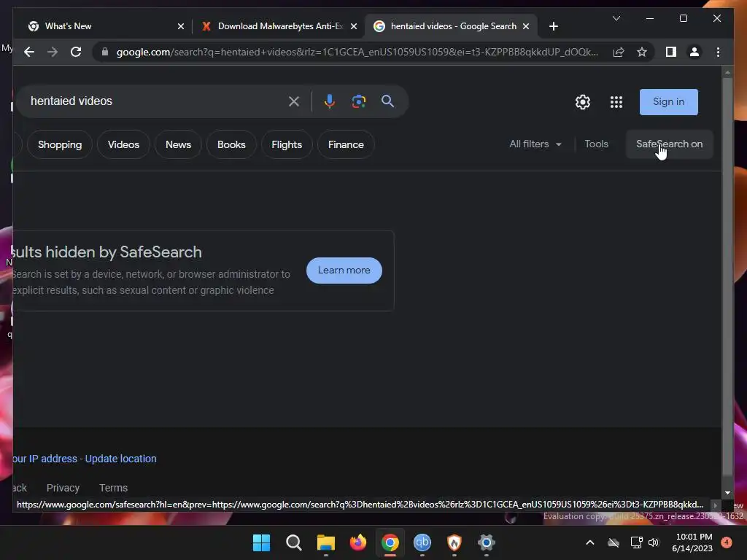Open clock showing 10:01 PM
This screenshot has height=560, width=747.
point(693,542)
